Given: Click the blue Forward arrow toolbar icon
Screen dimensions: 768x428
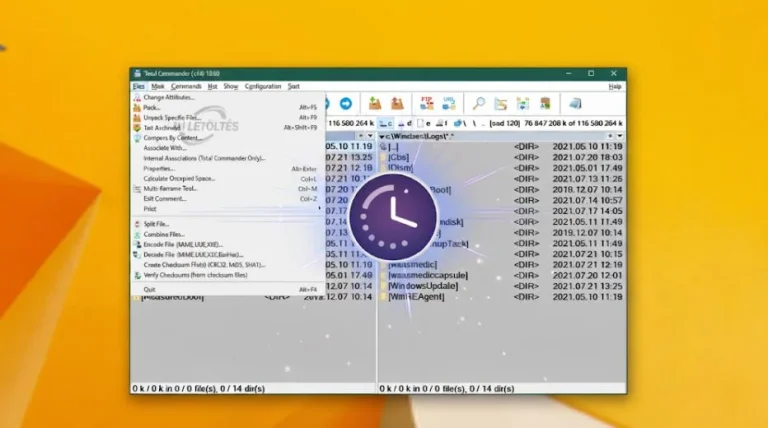Looking at the screenshot, I should coord(346,103).
